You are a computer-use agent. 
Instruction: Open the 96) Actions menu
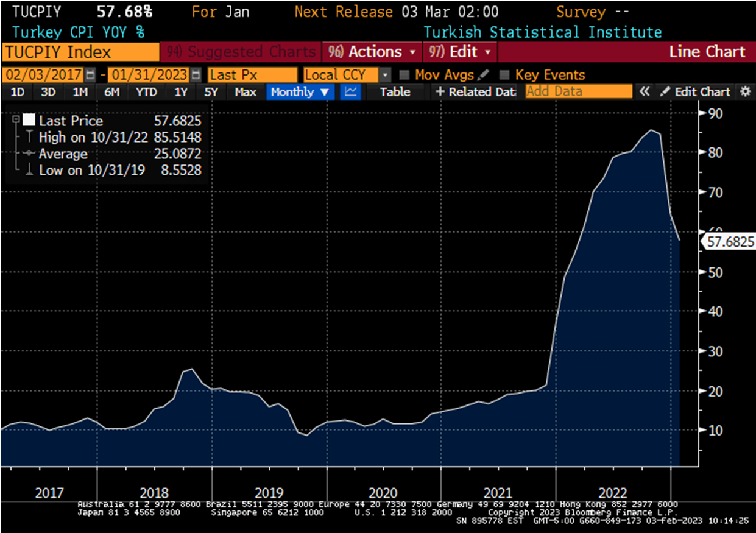tap(371, 52)
